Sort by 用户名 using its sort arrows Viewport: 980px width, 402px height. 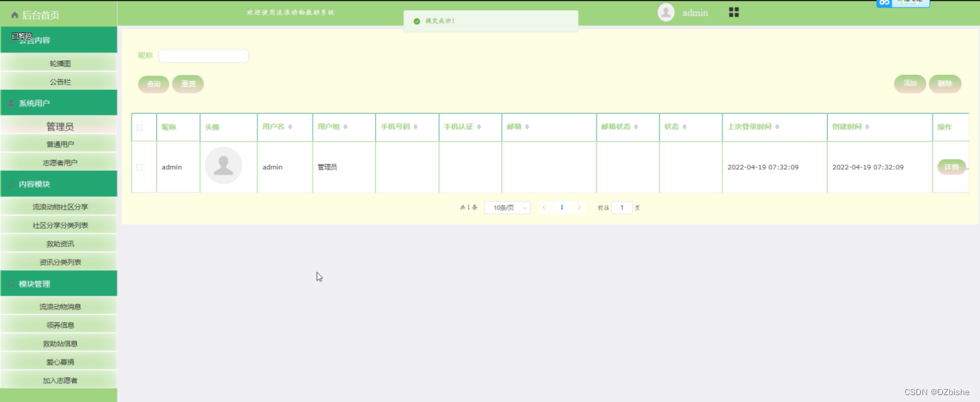tap(290, 127)
